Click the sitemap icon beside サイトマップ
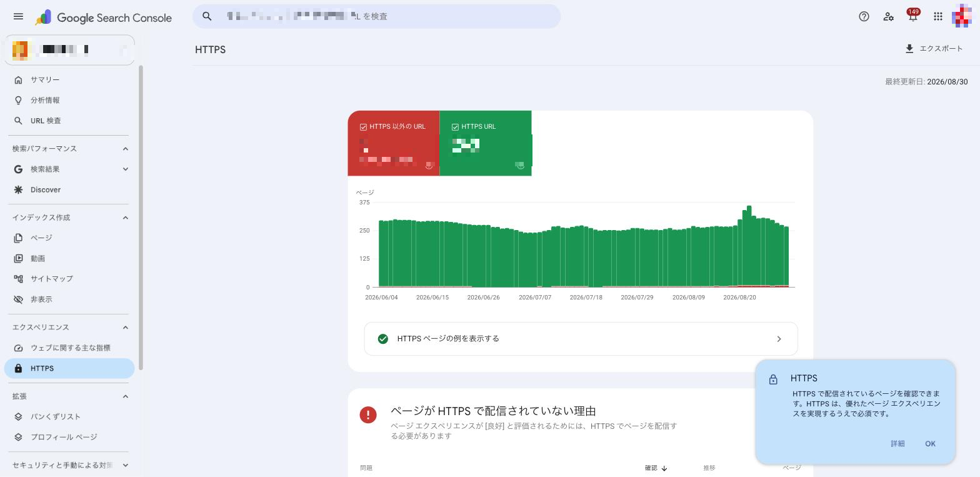Image resolution: width=980 pixels, height=477 pixels. 18,279
